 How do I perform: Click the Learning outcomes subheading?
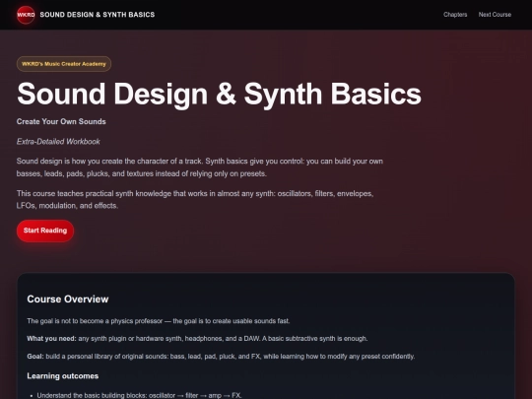tap(63, 376)
